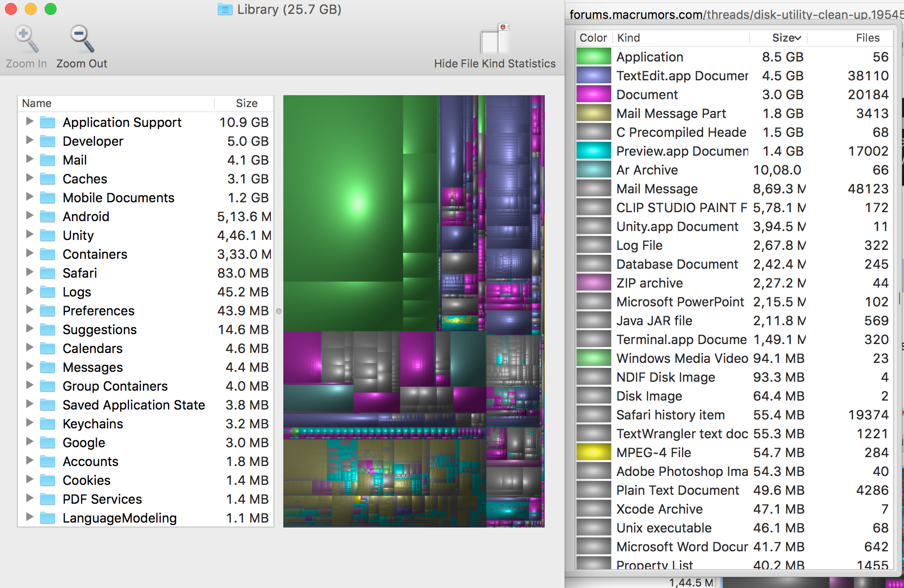Viewport: 904px width, 588px height.
Task: Click the yellow MPEG-4 File swatch
Action: click(x=593, y=452)
